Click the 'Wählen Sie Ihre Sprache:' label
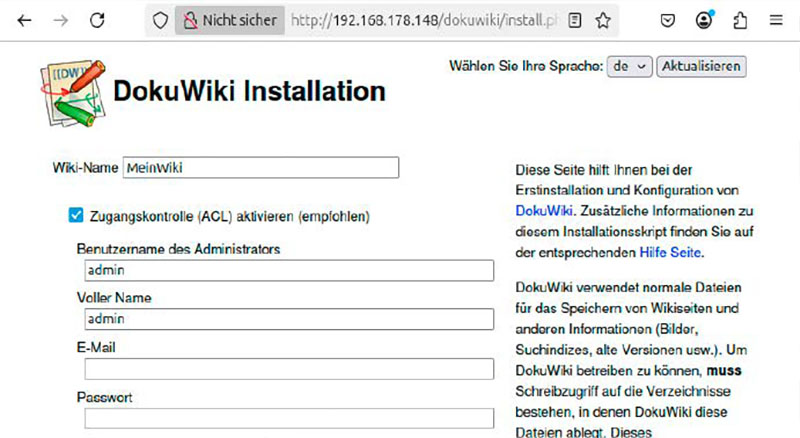800x438 pixels. point(526,66)
